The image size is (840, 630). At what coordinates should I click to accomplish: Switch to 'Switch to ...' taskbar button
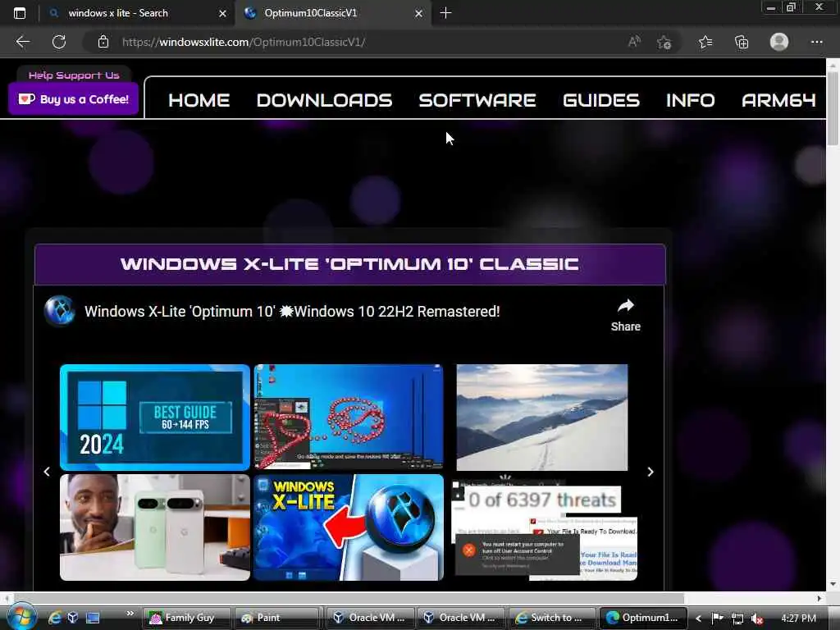tap(552, 618)
